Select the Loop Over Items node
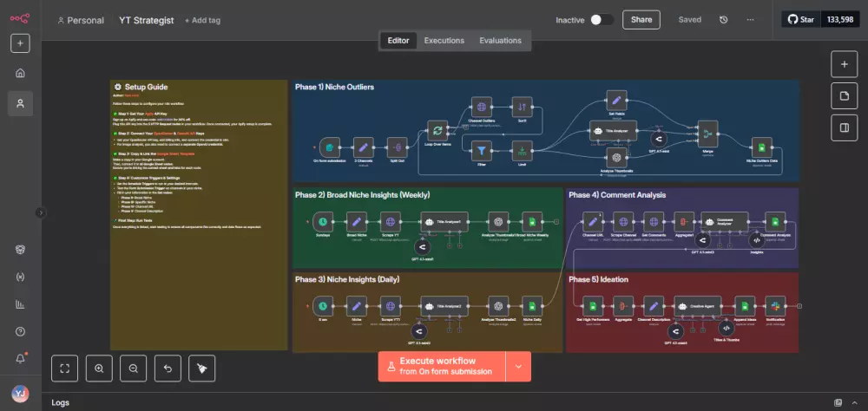This screenshot has height=411, width=868. [437, 131]
